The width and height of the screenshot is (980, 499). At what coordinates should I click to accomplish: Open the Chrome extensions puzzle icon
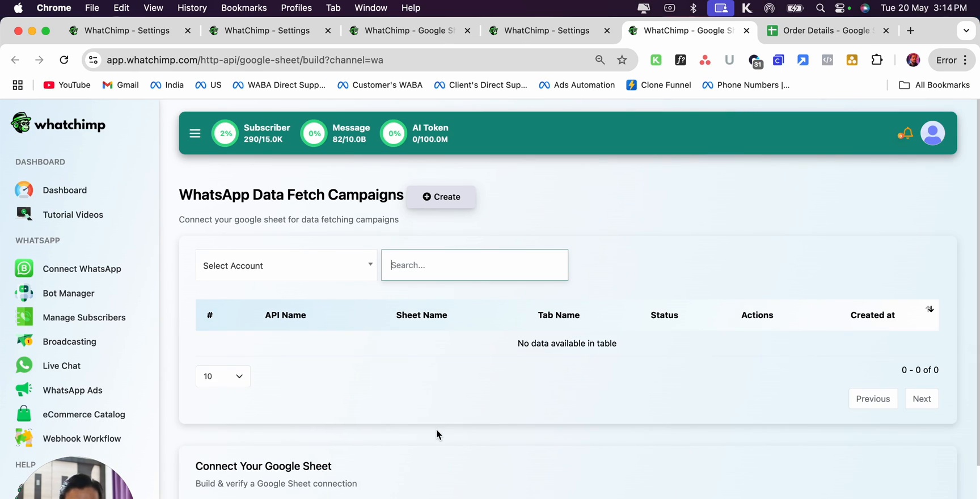tap(877, 60)
